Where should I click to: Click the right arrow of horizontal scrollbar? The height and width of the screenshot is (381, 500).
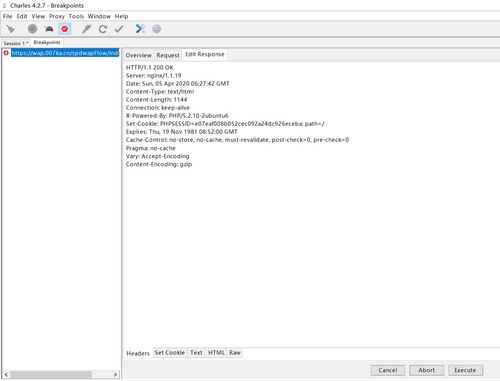115,375
